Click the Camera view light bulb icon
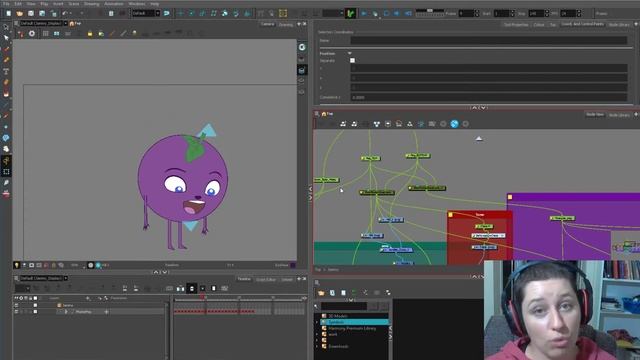Screen dimensions: 640x360 (16, 265)
